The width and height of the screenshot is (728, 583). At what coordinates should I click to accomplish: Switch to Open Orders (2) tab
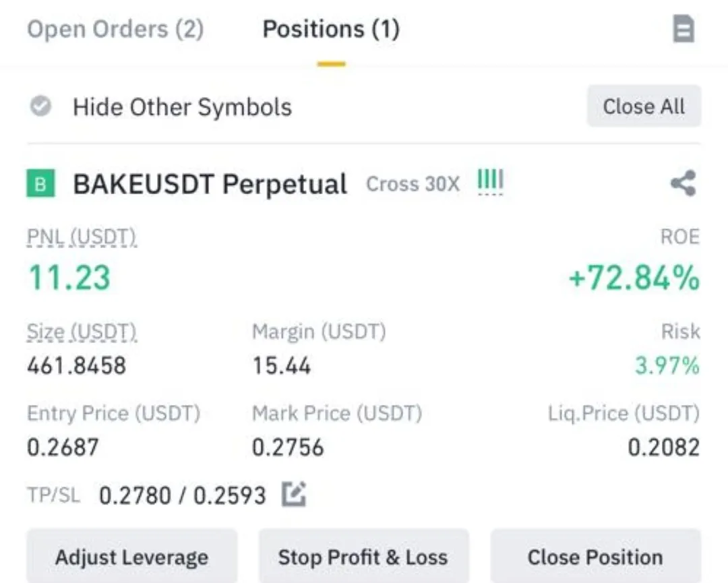click(x=115, y=29)
